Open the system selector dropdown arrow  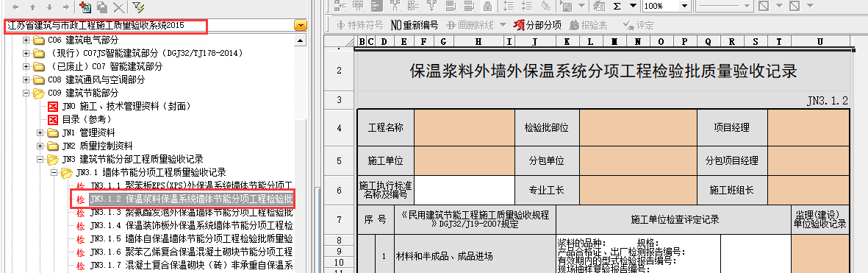[300, 26]
